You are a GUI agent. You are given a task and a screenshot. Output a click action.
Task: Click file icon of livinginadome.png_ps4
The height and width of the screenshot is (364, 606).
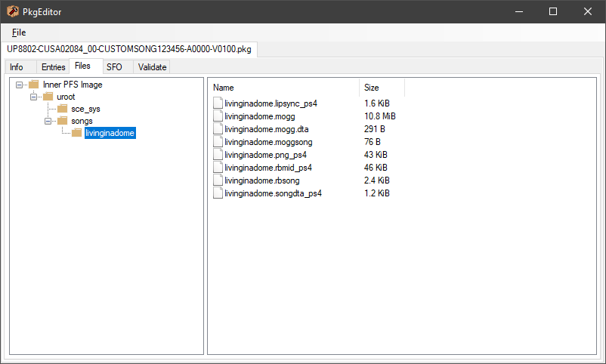click(x=218, y=155)
